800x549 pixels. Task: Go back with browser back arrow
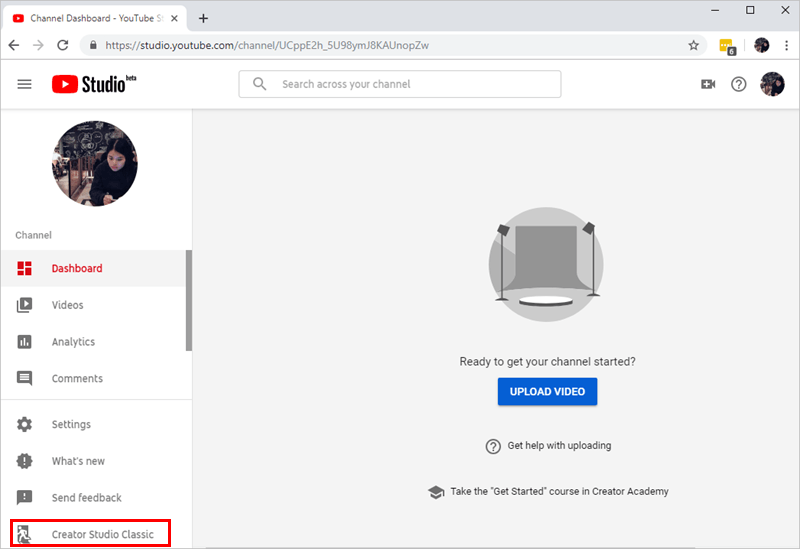point(14,45)
